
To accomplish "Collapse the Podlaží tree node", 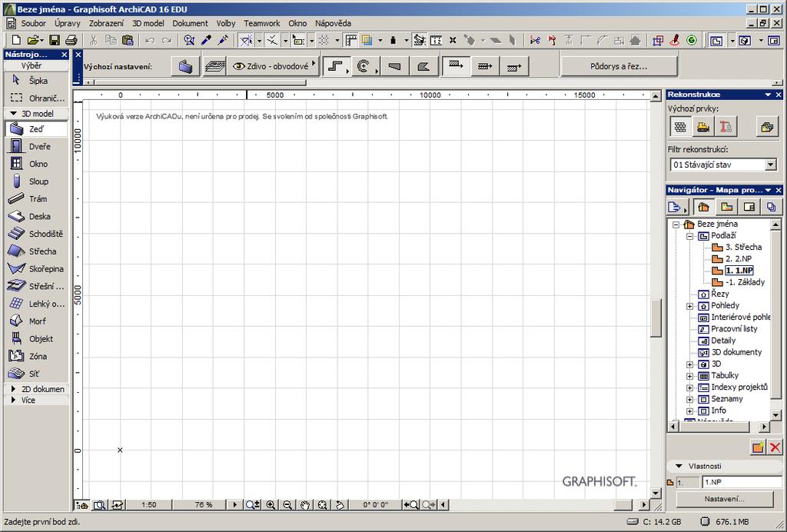I will [x=689, y=236].
